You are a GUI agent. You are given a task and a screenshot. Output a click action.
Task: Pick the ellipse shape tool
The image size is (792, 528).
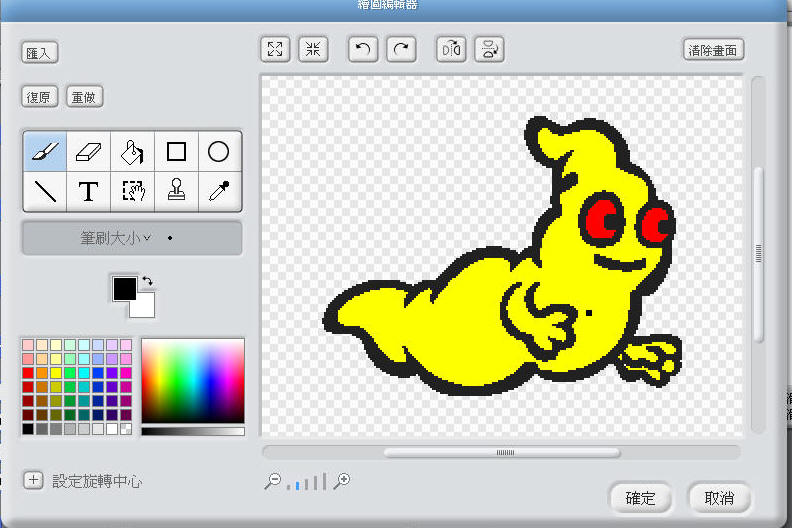click(219, 152)
